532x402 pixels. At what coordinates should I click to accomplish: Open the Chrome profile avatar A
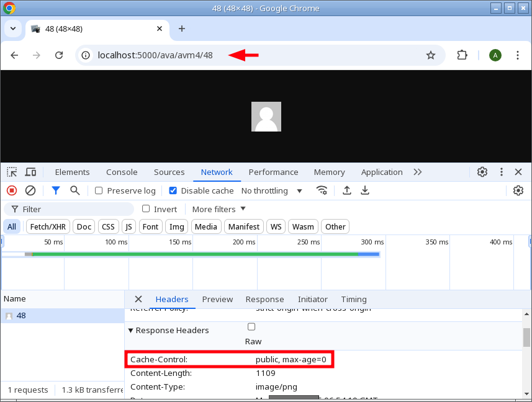pos(495,55)
